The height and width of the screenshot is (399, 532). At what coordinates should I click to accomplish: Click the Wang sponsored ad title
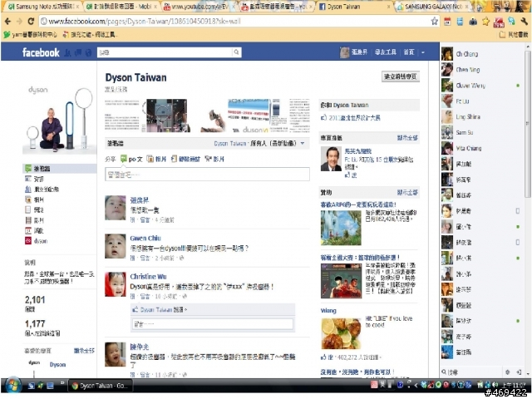pos(328,310)
